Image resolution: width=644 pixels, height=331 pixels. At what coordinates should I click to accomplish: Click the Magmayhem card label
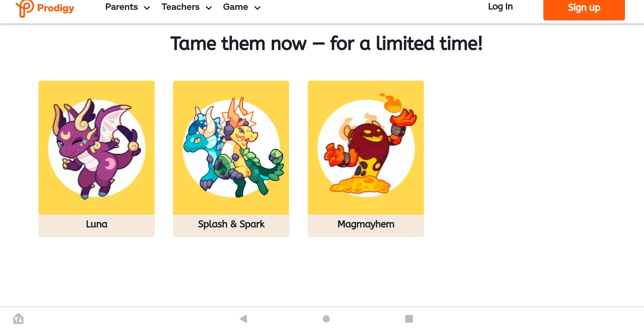[366, 224]
